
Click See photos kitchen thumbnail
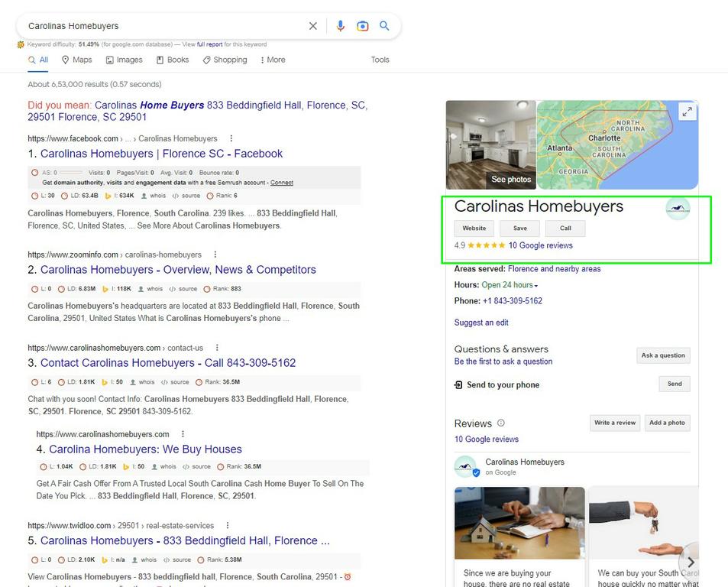click(x=490, y=145)
